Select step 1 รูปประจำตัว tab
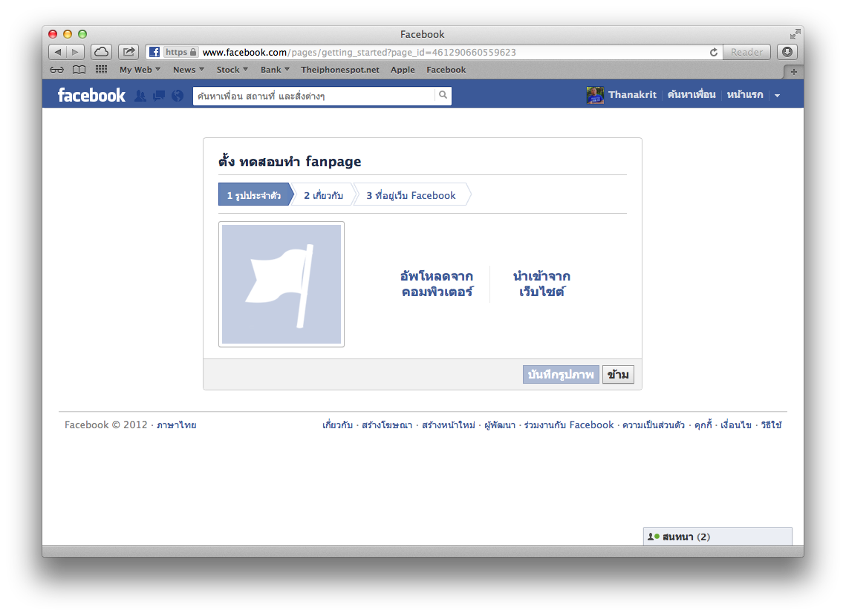 coord(255,194)
